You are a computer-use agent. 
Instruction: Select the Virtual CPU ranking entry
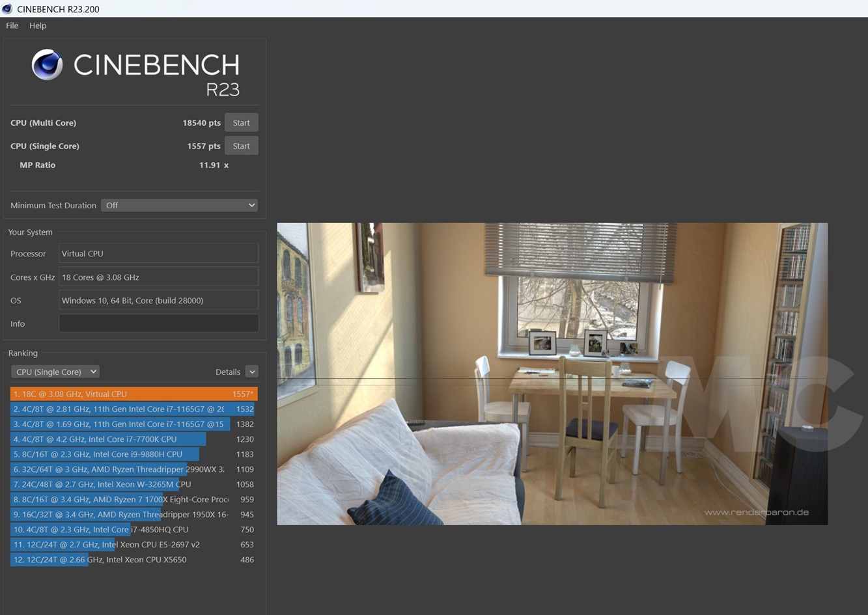pyautogui.click(x=133, y=394)
